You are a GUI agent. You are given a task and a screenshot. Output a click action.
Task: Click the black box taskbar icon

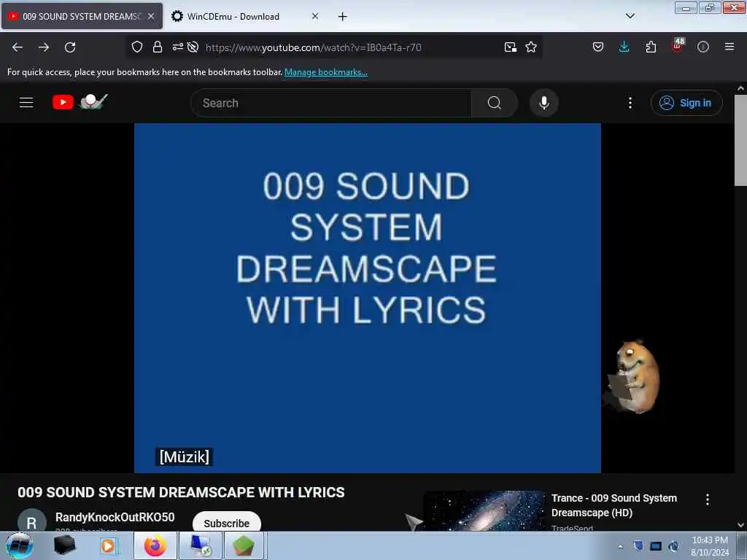pyautogui.click(x=64, y=545)
